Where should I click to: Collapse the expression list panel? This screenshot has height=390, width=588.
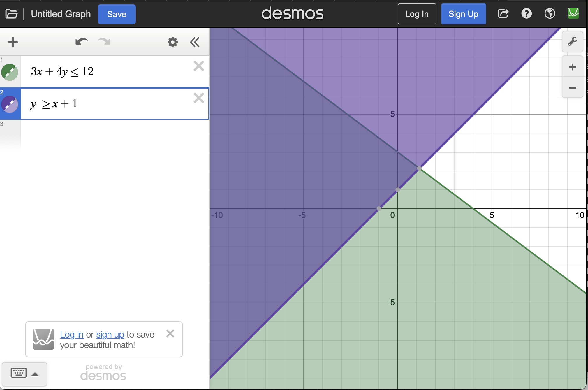click(x=195, y=42)
